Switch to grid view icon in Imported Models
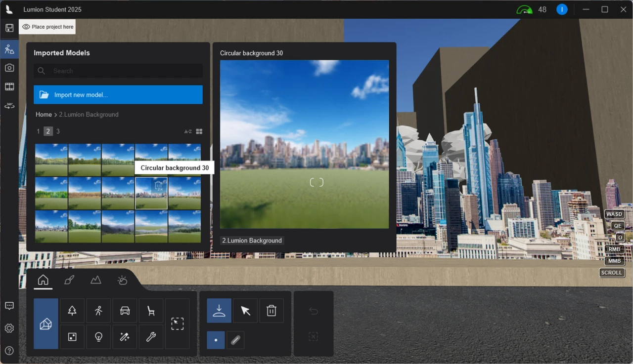The width and height of the screenshot is (633, 364). pos(199,131)
